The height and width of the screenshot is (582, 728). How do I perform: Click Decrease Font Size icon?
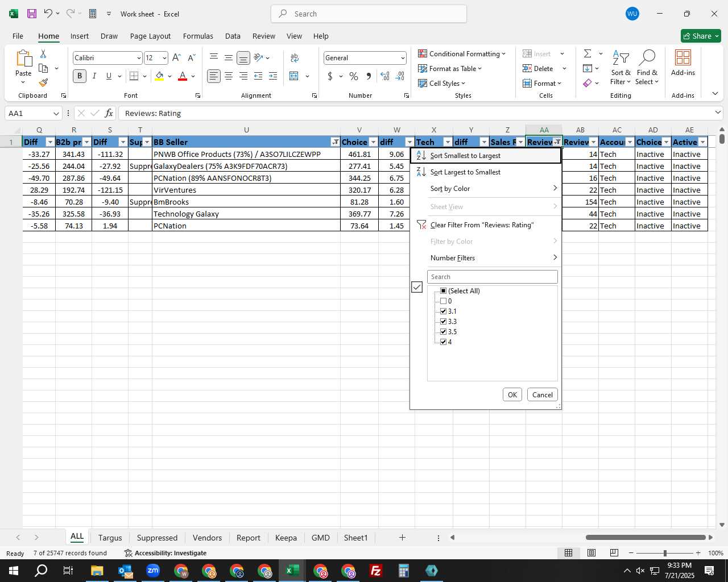click(x=192, y=57)
